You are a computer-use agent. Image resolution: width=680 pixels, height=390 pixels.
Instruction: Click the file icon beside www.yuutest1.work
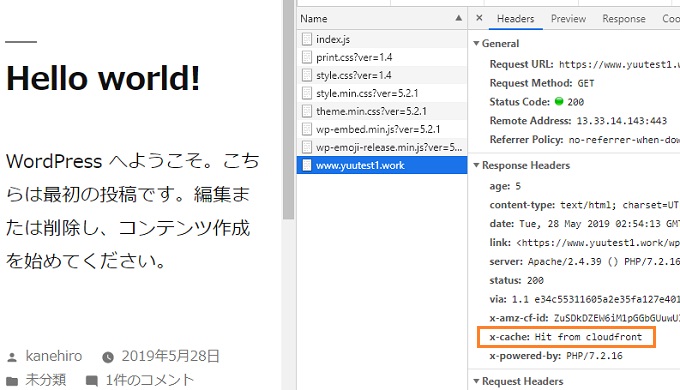pos(307,165)
